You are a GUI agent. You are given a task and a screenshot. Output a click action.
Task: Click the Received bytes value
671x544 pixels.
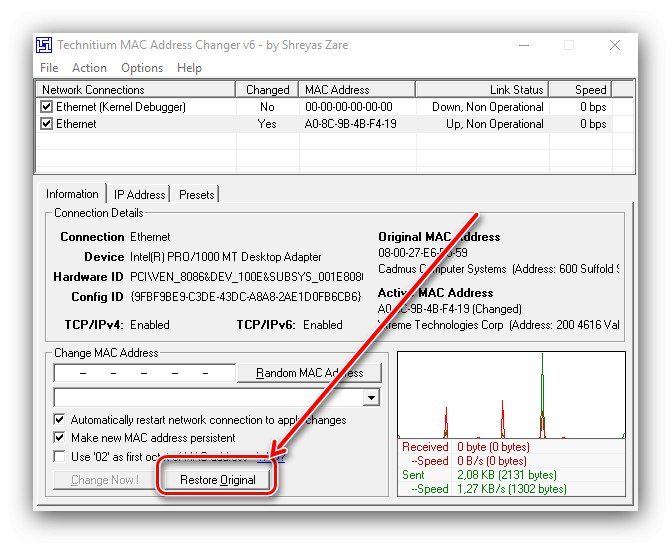point(493,447)
